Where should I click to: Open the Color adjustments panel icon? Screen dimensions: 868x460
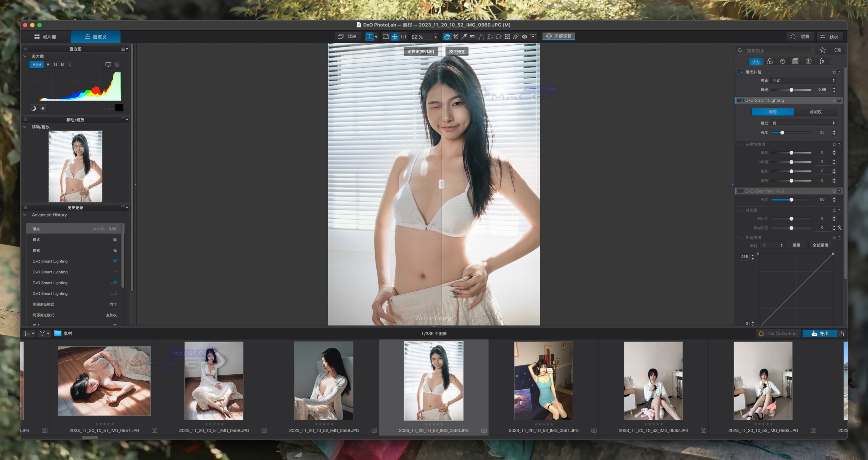click(769, 61)
